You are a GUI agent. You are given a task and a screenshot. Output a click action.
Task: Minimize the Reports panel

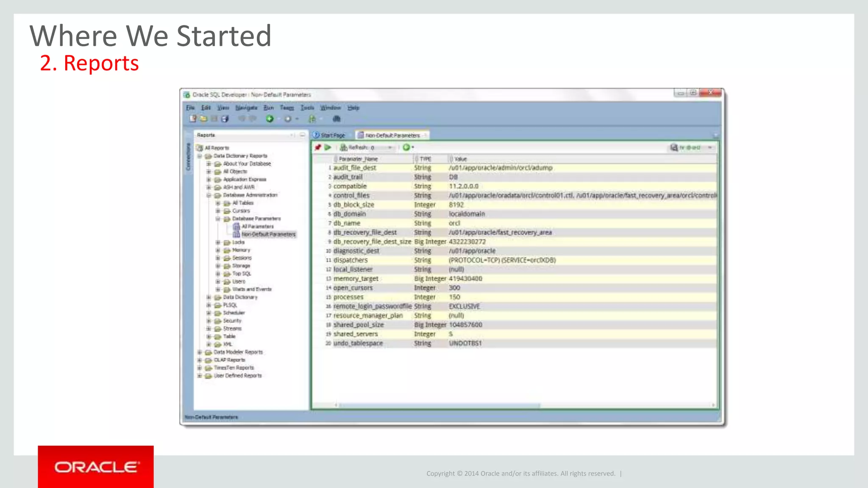(x=302, y=135)
